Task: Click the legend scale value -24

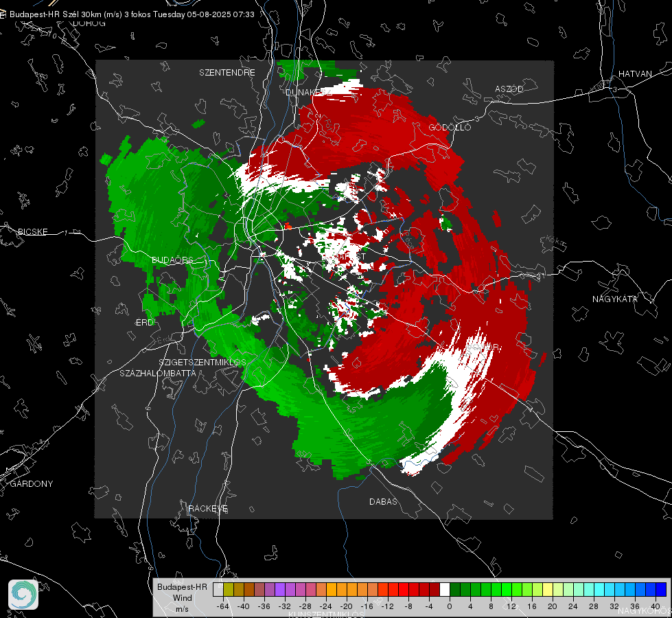Action: [x=326, y=606]
